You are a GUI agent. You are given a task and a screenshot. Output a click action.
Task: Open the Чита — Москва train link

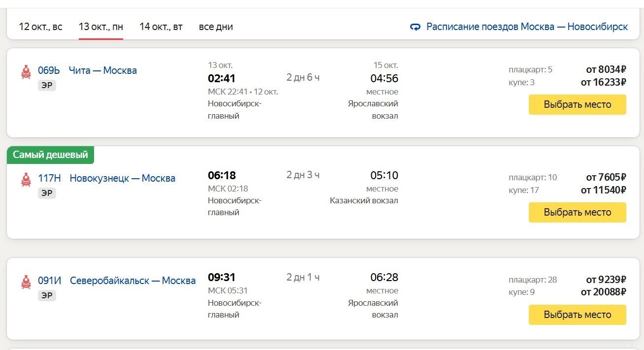(103, 70)
